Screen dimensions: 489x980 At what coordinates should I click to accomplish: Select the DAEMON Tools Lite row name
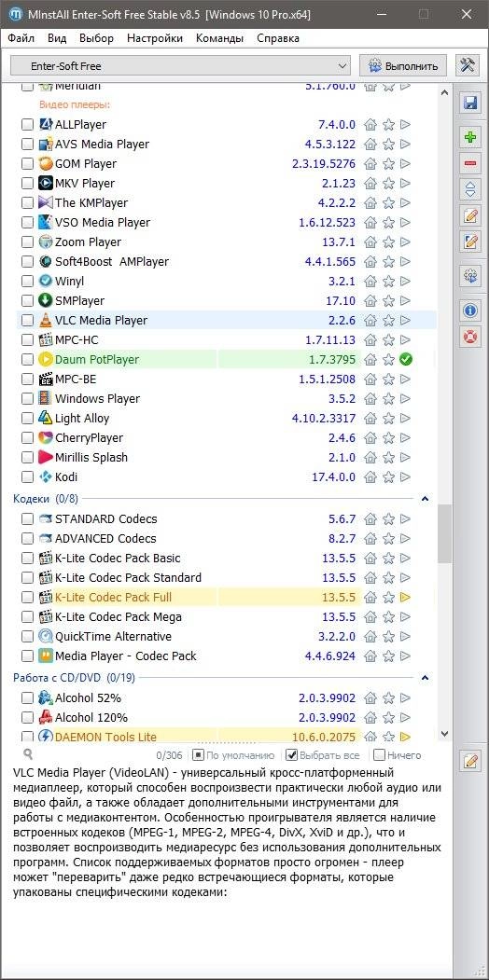point(105,737)
